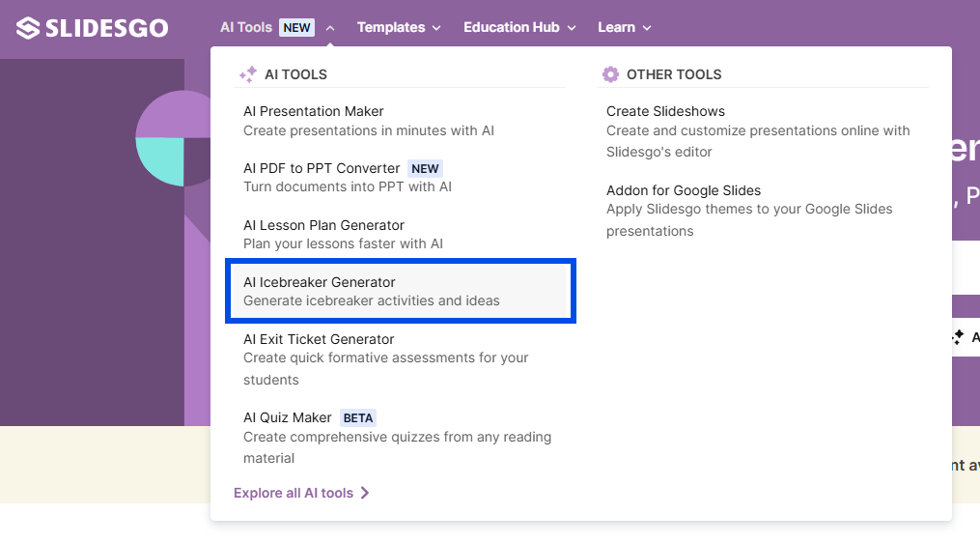Click the NEW badge on PDF to PPT Converter
This screenshot has height=543, width=980.
(x=425, y=168)
